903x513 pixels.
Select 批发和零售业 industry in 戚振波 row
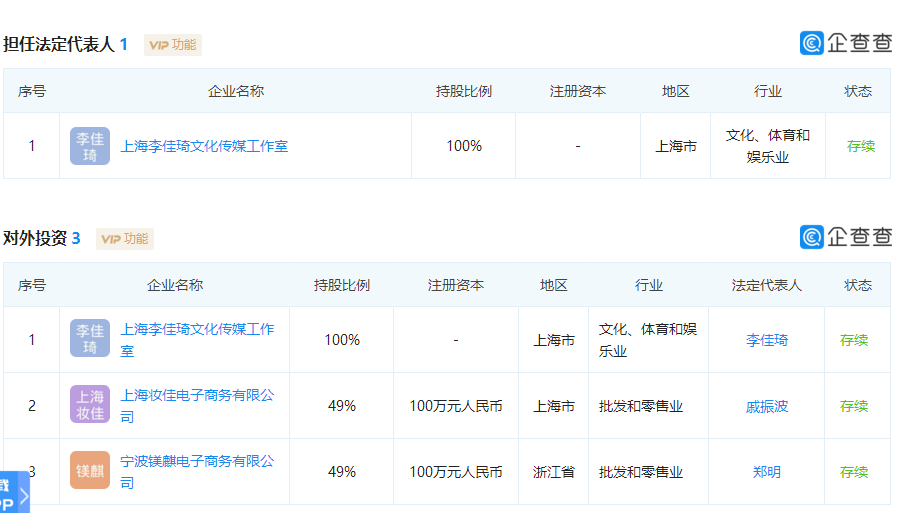point(640,406)
